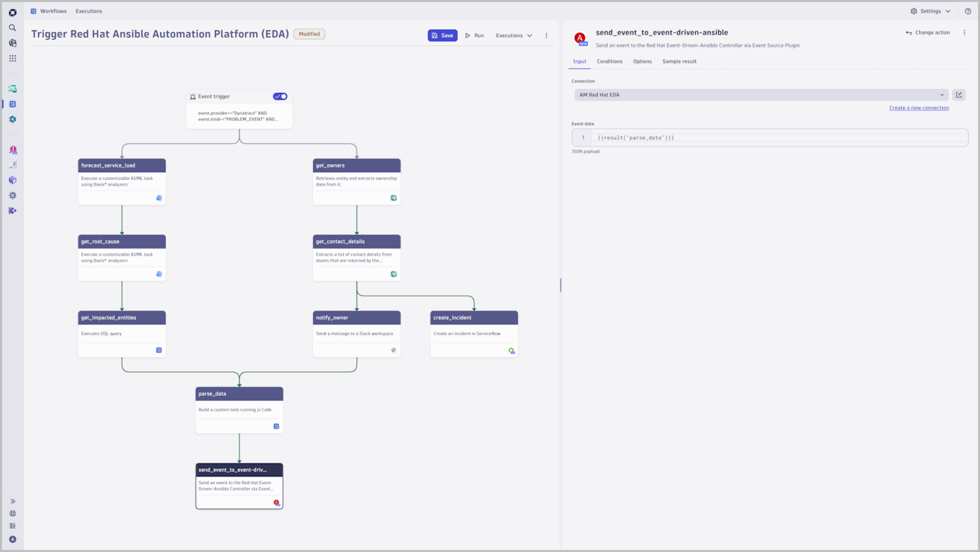Click Create a new connection link
The height and width of the screenshot is (552, 980).
pyautogui.click(x=919, y=107)
